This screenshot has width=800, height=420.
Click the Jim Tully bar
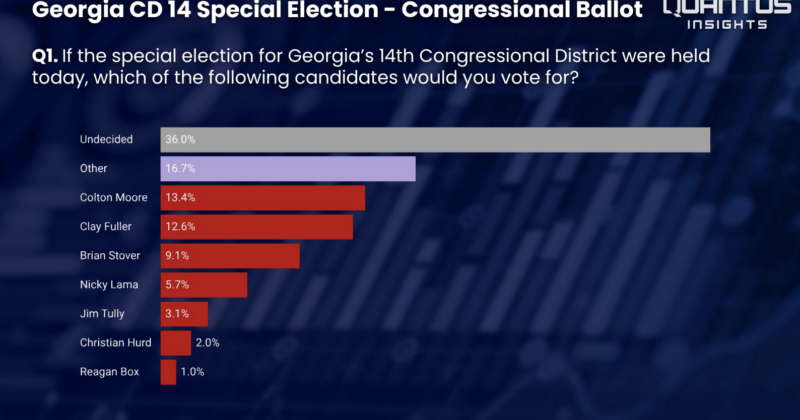click(x=185, y=314)
